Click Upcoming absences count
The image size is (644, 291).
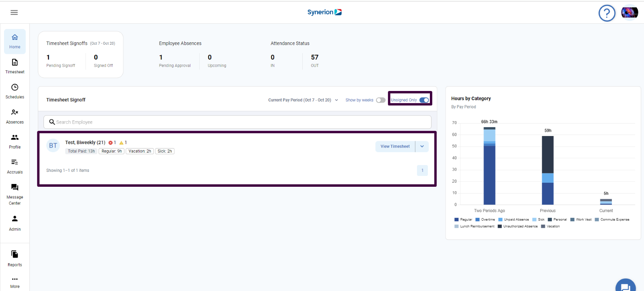210,57
